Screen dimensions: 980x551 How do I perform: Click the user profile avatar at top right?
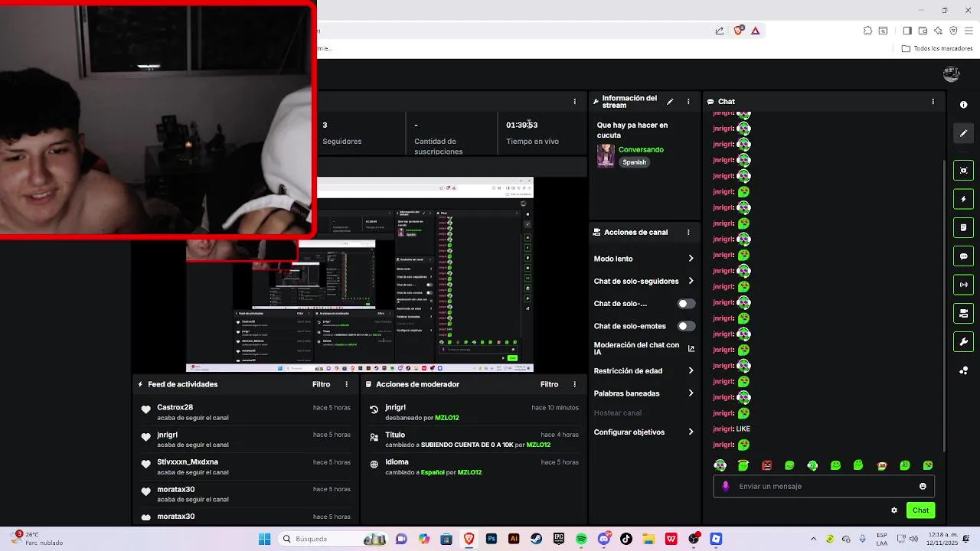pyautogui.click(x=951, y=74)
